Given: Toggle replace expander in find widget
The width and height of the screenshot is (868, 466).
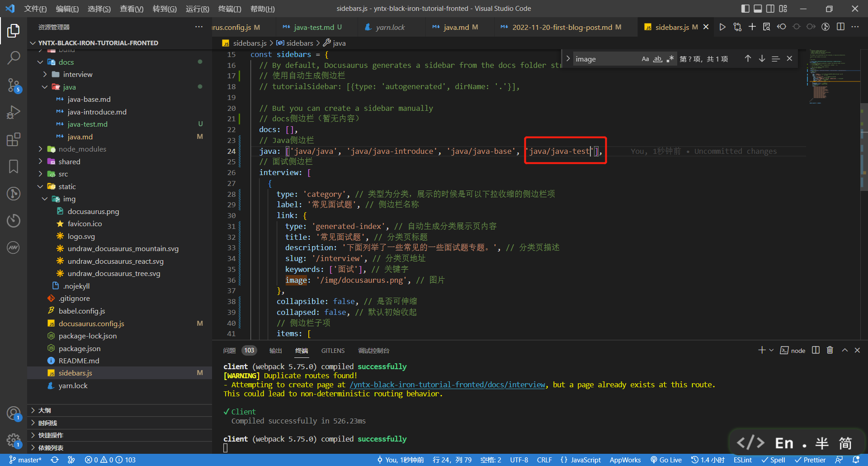Looking at the screenshot, I should (568, 59).
